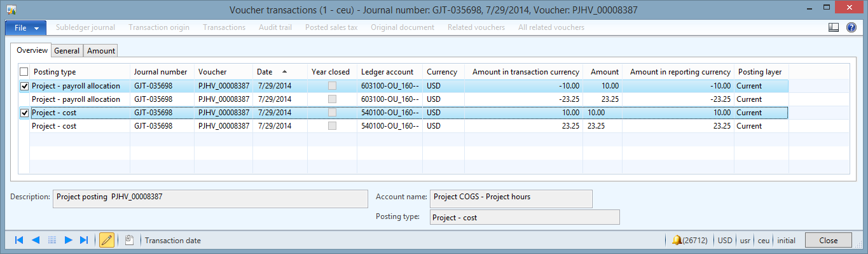Go to the next record arrow
Image resolution: width=868 pixels, height=254 pixels.
click(69, 240)
